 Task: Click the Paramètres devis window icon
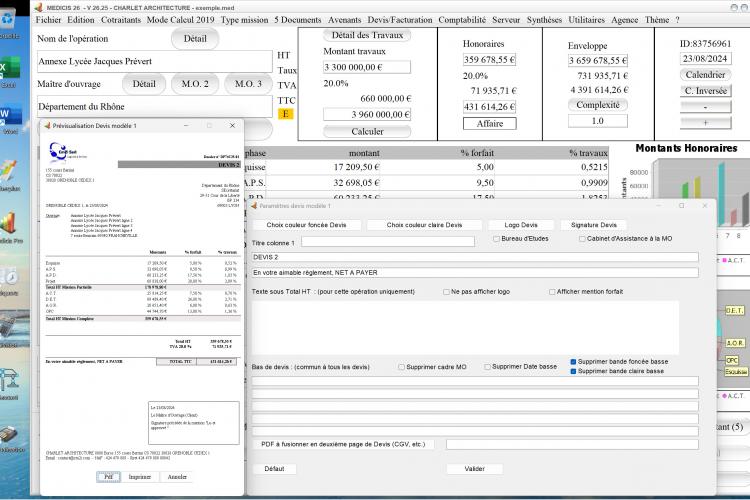(254, 206)
